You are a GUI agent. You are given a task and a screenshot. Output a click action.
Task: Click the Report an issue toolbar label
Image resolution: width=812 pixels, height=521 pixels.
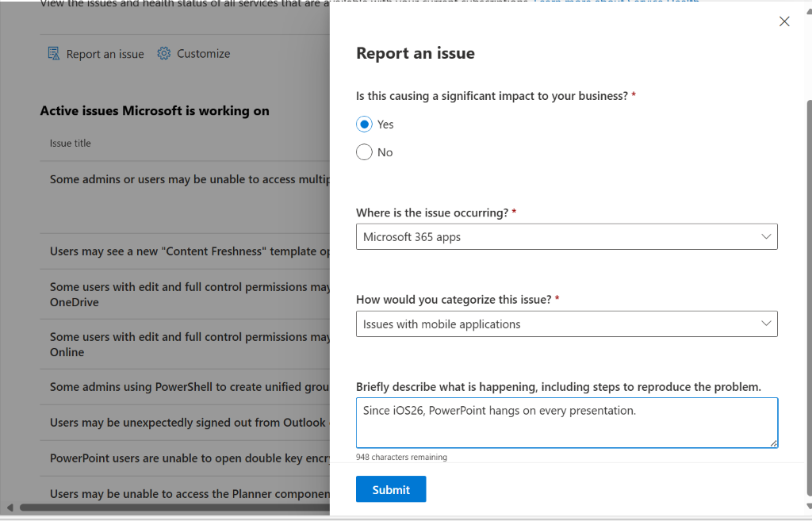(105, 54)
